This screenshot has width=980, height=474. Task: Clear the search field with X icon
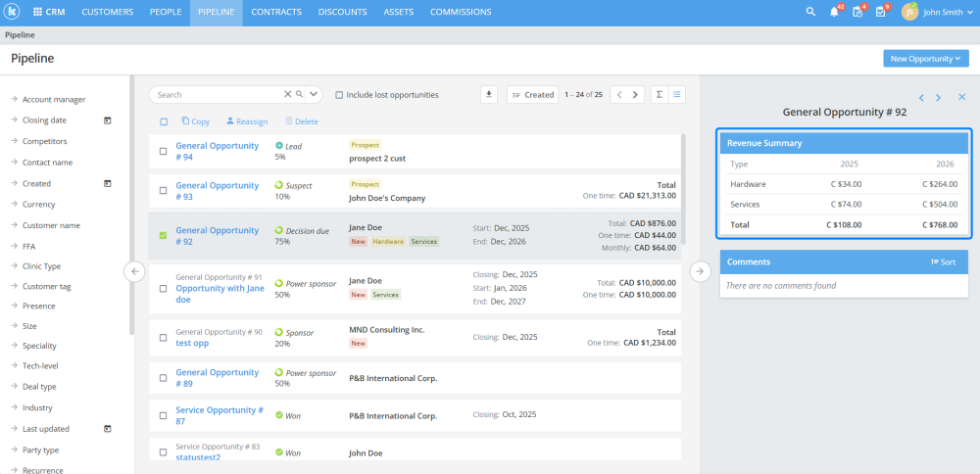click(x=287, y=94)
